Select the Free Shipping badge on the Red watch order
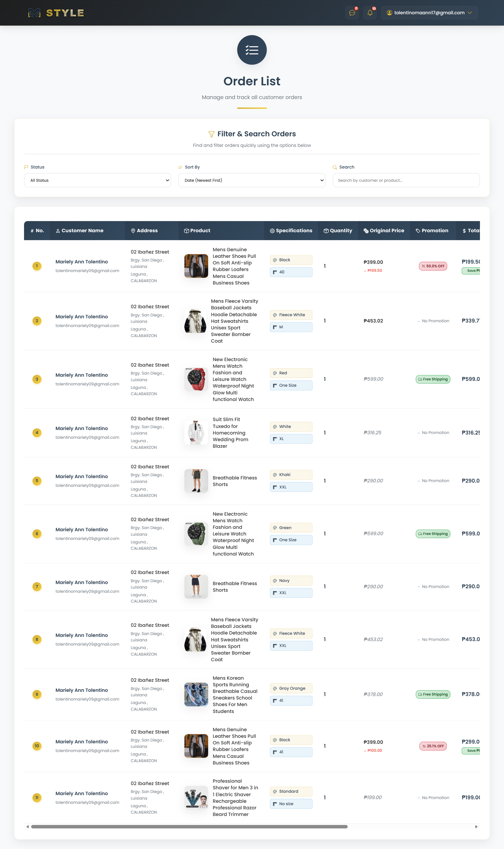Viewport: 504px width, 849px height. click(433, 379)
